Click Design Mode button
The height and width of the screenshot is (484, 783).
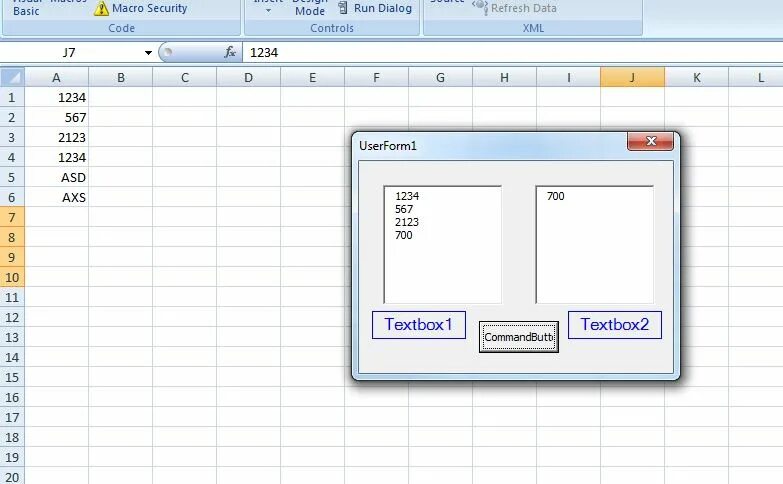310,8
